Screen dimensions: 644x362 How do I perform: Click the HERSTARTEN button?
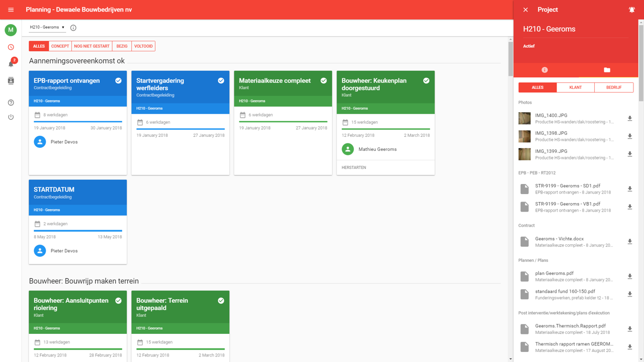point(354,167)
